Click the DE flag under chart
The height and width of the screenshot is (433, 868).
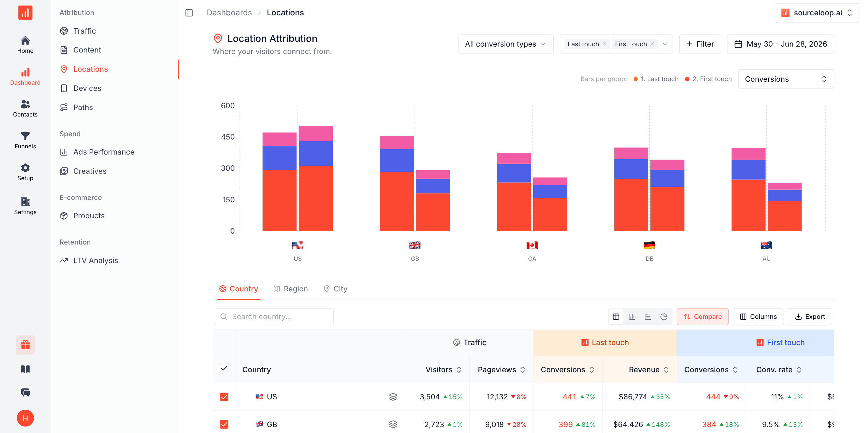[x=649, y=245]
